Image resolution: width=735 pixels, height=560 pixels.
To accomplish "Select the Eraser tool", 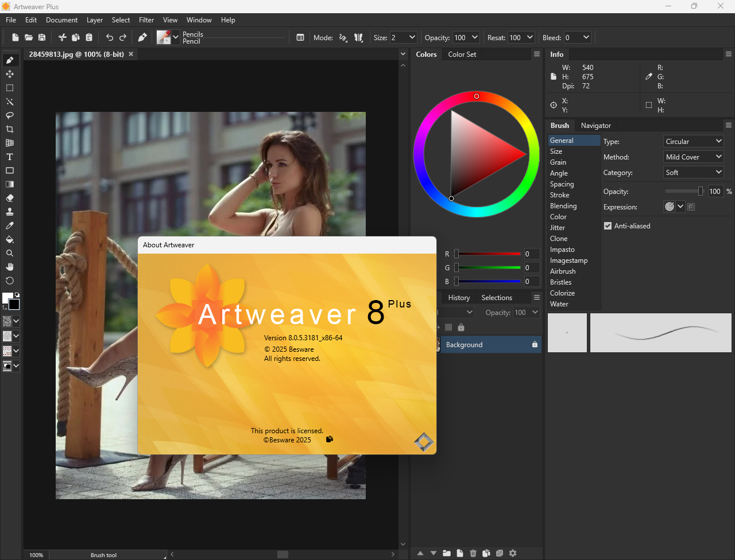I will point(10,198).
